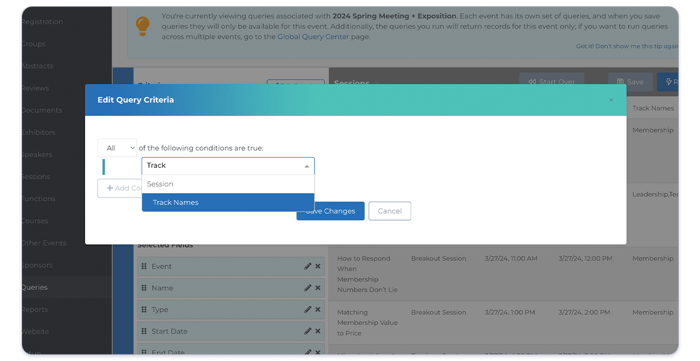The width and height of the screenshot is (700, 361).
Task: Grab the drag handle of the Name field
Action: (x=144, y=288)
